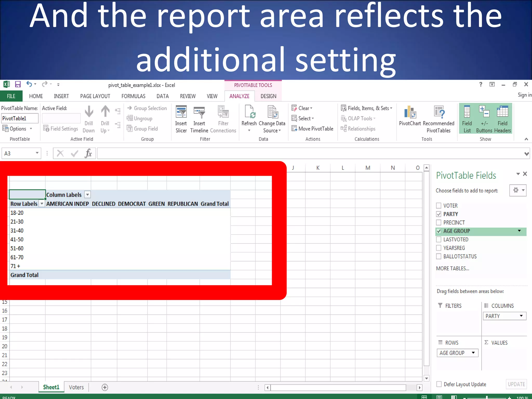Click the Expand Field icon

tap(118, 111)
